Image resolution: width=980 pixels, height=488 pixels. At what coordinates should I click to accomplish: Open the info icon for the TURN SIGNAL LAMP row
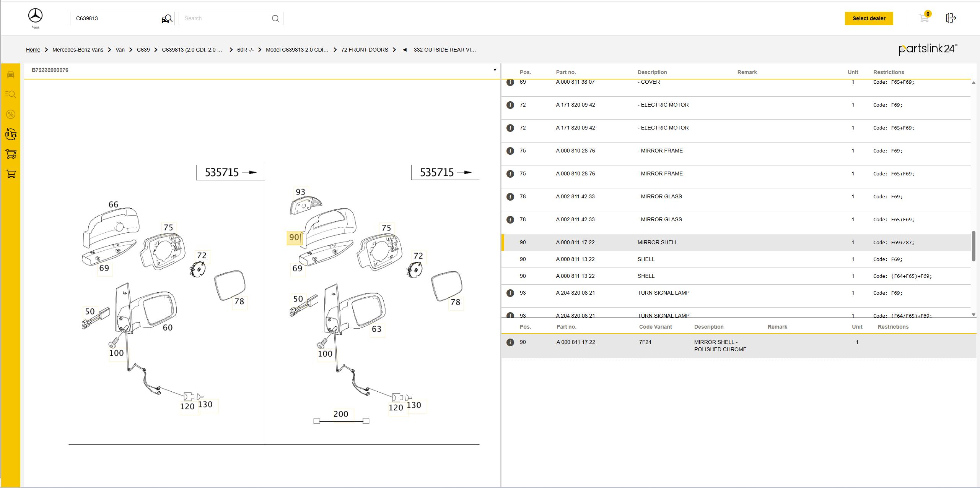click(510, 293)
